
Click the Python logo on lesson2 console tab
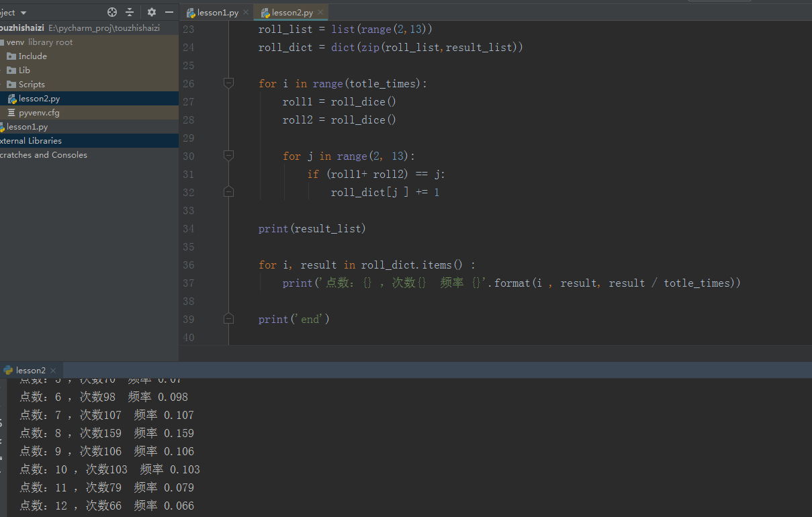7,370
